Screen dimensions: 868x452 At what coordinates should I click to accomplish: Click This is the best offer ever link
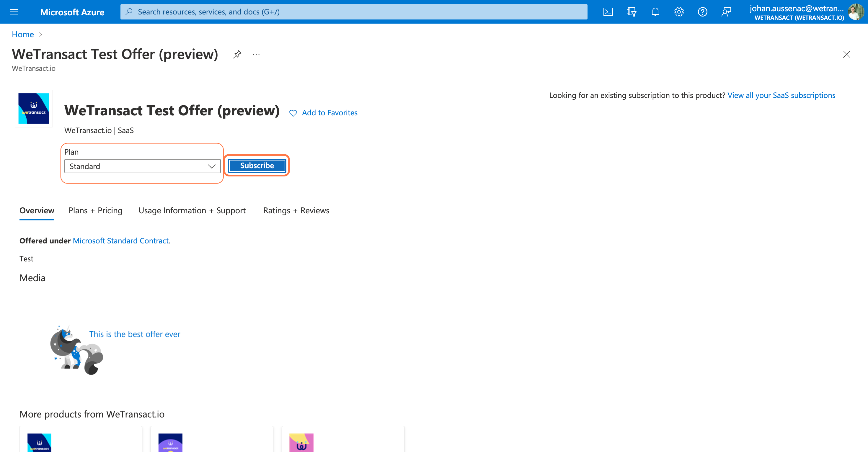(x=134, y=334)
